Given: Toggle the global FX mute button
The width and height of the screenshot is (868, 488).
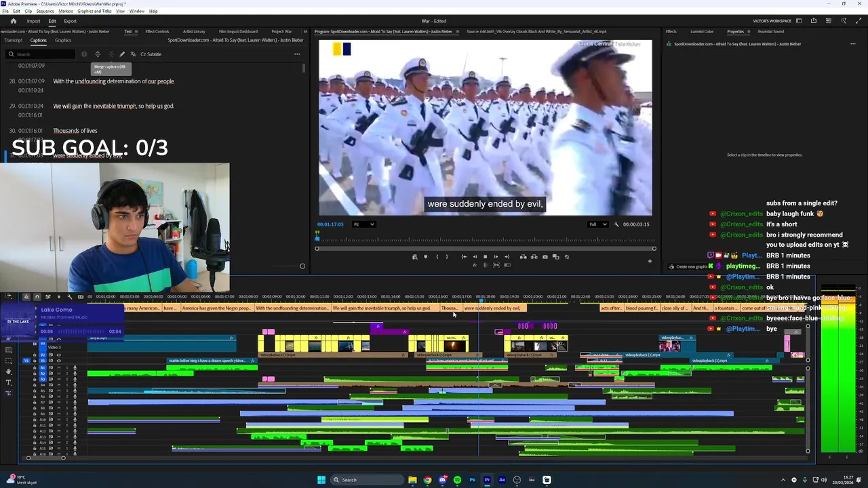Looking at the screenshot, I should pyautogui.click(x=475, y=265).
